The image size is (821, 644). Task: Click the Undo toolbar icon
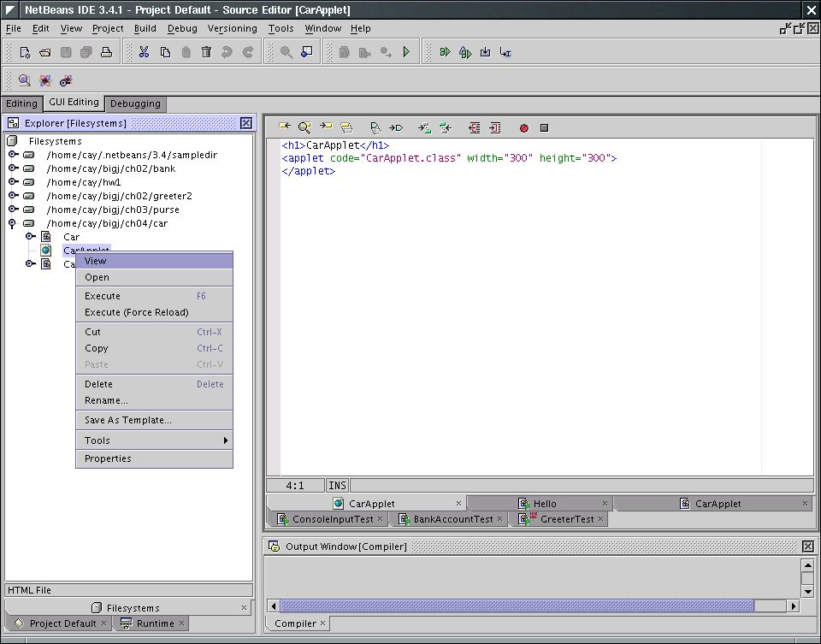(227, 52)
